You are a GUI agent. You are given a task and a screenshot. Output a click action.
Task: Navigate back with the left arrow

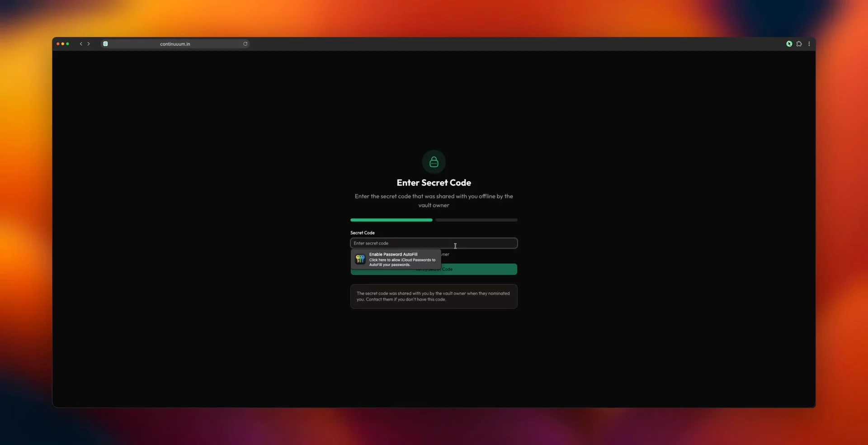(x=80, y=44)
